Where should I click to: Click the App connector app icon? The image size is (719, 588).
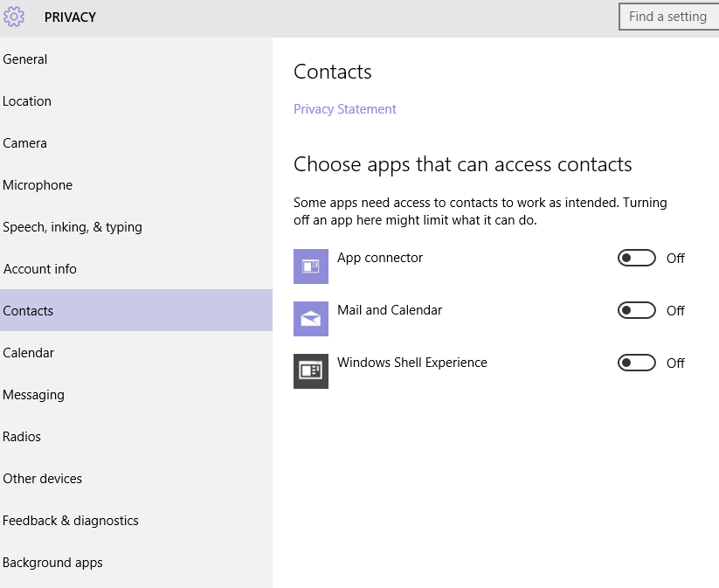point(311,266)
